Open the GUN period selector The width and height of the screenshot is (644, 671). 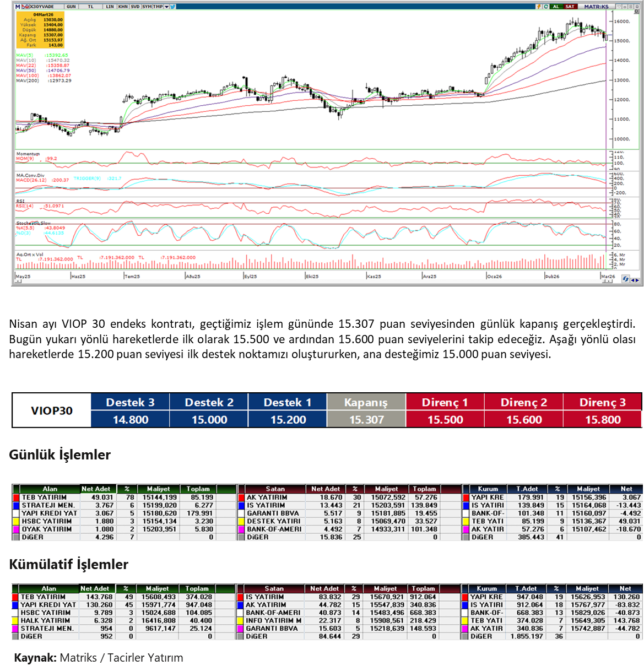coord(71,7)
